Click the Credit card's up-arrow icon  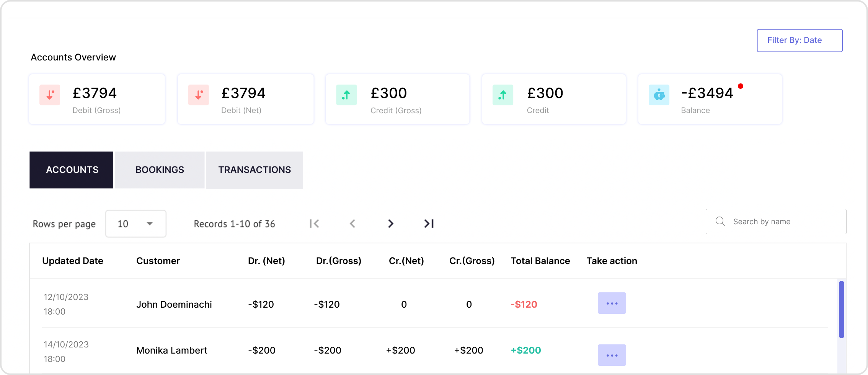coord(503,95)
